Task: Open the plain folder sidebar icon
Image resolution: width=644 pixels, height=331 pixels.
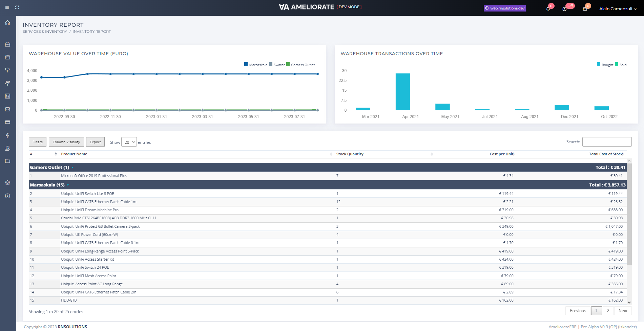Action: tap(7, 161)
